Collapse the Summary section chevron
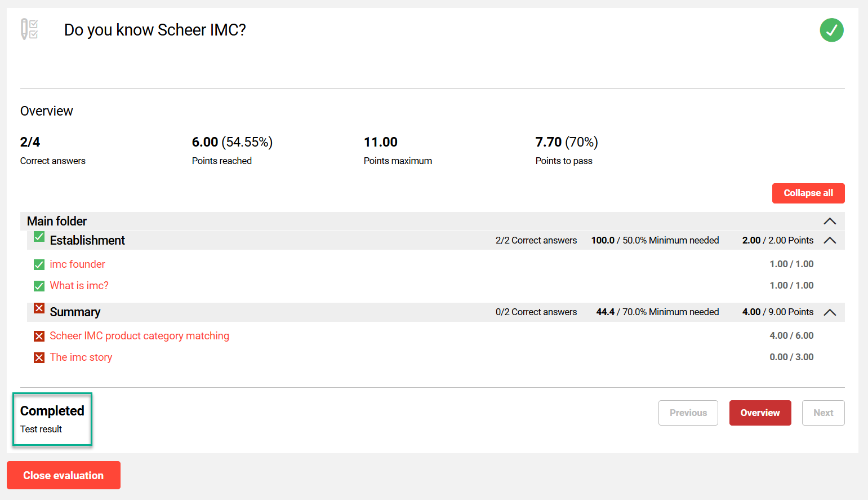 (x=830, y=312)
